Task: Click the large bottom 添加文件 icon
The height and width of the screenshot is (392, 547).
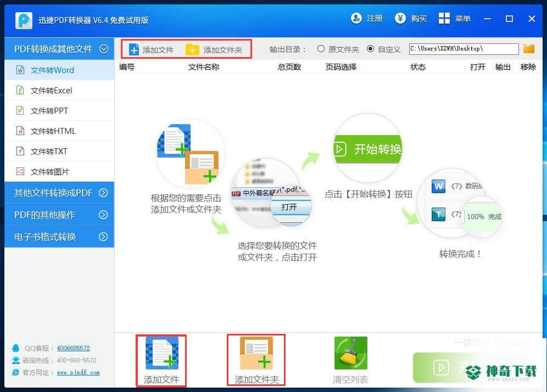Action: pos(161,353)
